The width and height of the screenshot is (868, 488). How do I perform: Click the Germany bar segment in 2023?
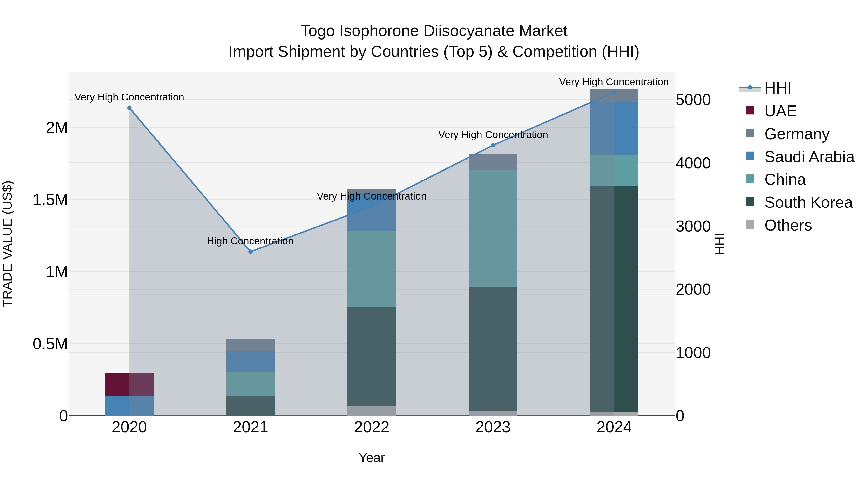pyautogui.click(x=493, y=162)
